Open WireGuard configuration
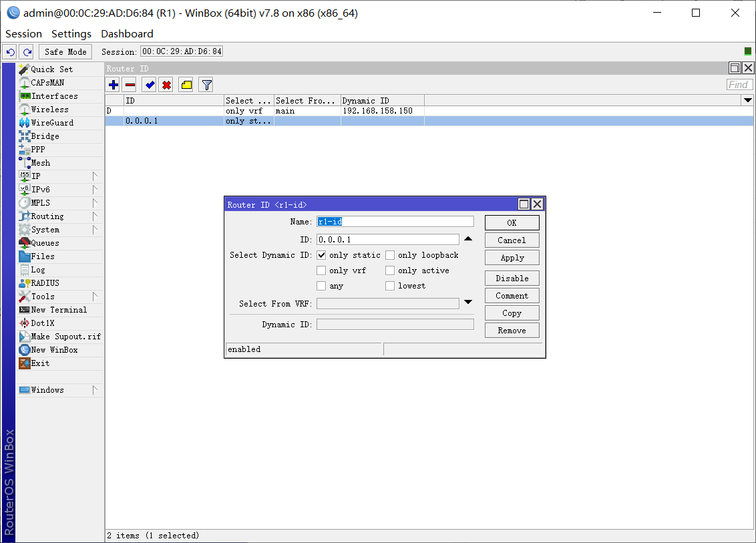The image size is (756, 543). [60, 123]
